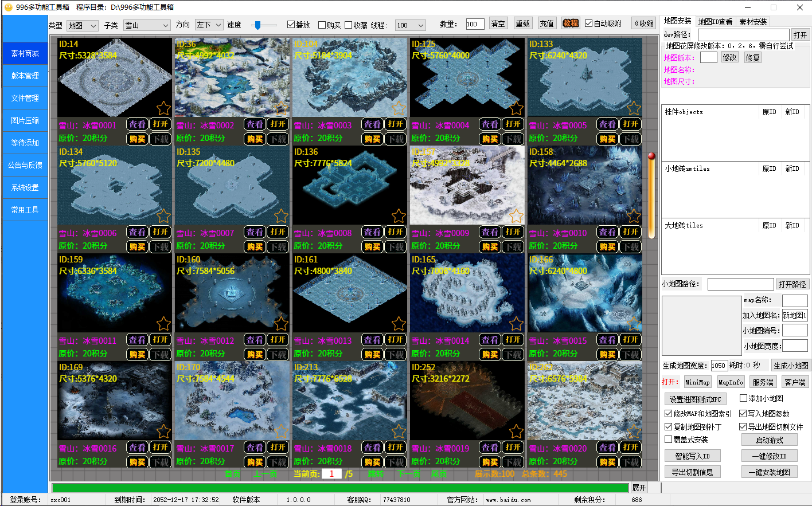Click 打开 for 冰雪0001
The image size is (812, 506).
coord(161,124)
